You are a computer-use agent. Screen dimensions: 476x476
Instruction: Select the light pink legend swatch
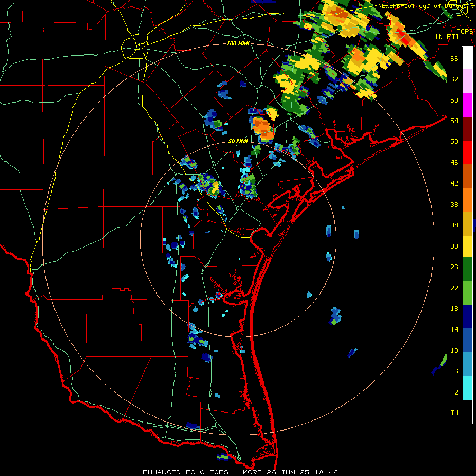[467, 81]
